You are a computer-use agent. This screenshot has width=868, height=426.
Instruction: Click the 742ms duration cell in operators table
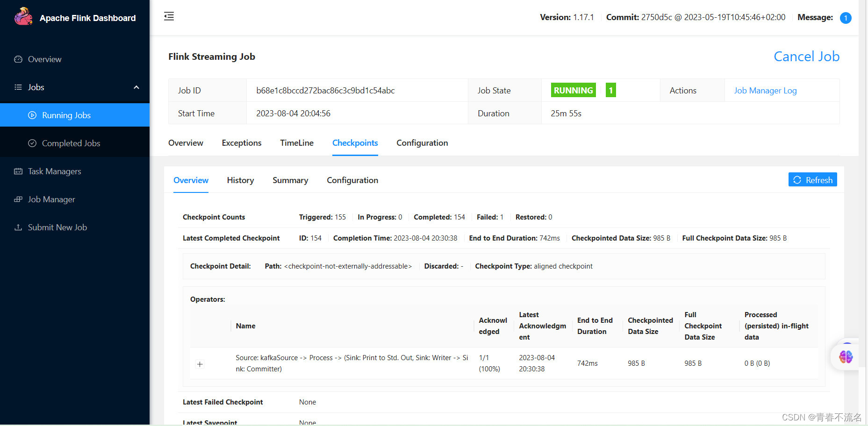pos(588,363)
